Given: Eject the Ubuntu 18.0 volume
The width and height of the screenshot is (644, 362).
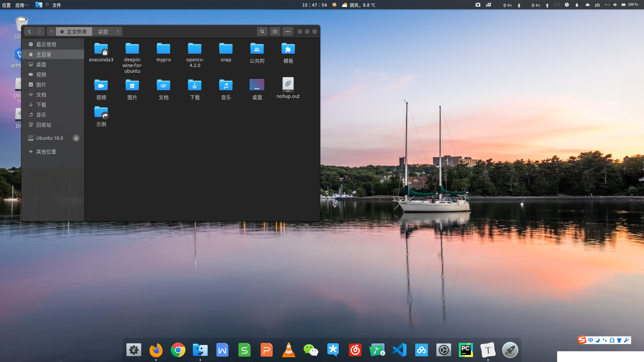Looking at the screenshot, I should point(76,138).
